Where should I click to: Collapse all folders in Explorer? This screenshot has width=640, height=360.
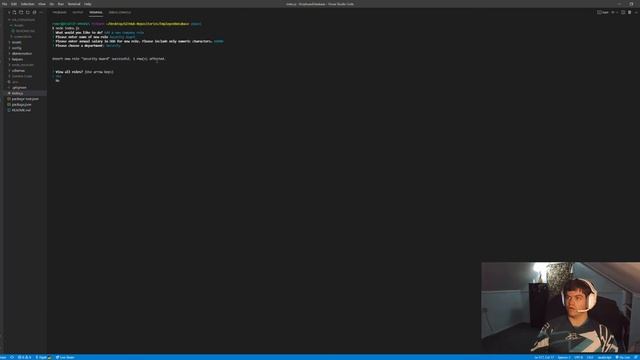34,12
